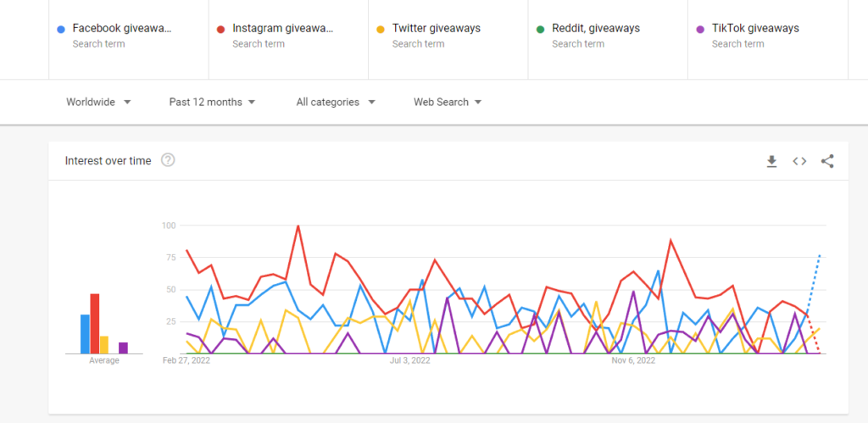This screenshot has width=868, height=423.
Task: Click the purple dot for TikTok giveaways
Action: coord(700,29)
